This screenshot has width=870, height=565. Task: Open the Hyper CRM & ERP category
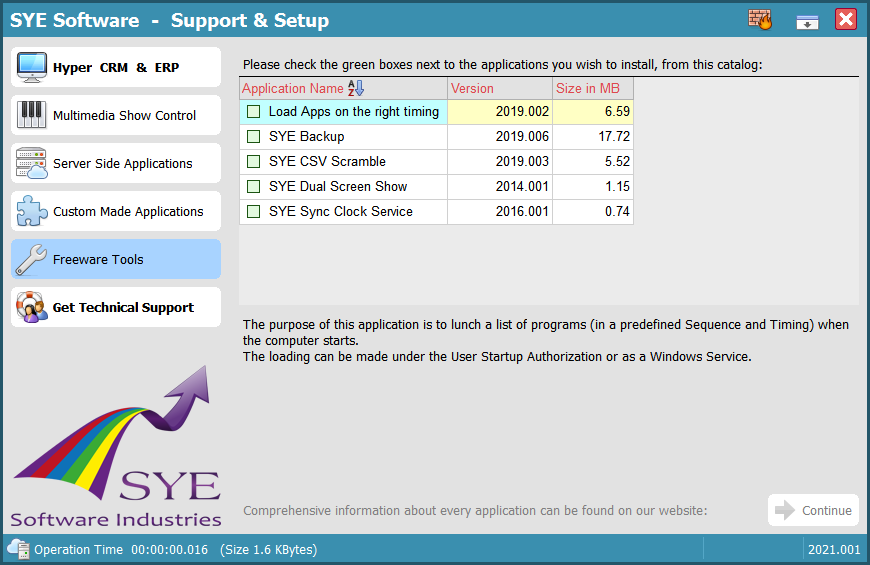pyautogui.click(x=116, y=67)
